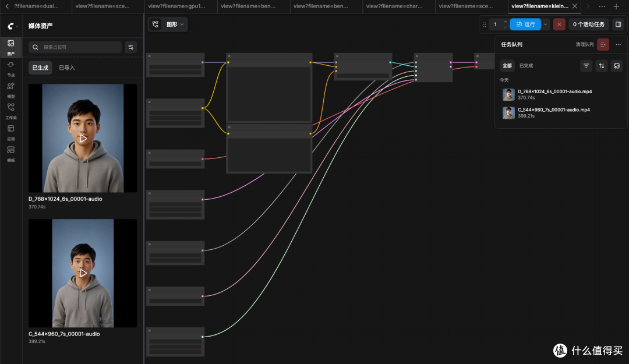This screenshot has height=364, width=629.
Task: Open the 模板 templates sidebar
Action: click(11, 154)
